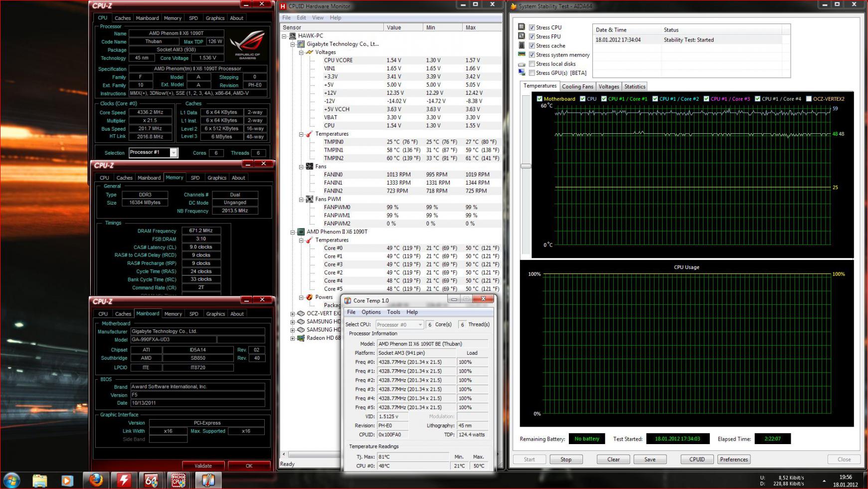
Task: Open the CPU-Z processor Selection dropdown
Action: (174, 153)
